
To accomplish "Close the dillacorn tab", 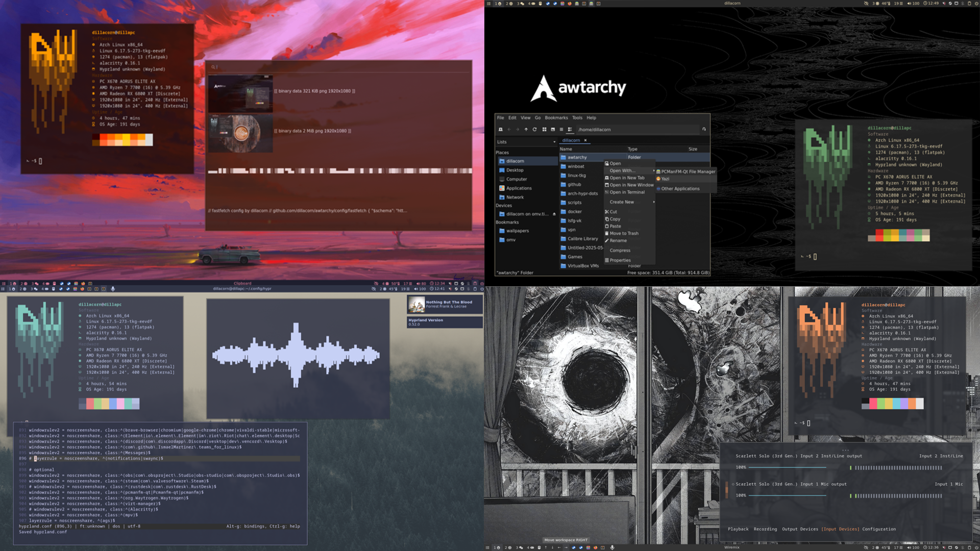I will coord(585,140).
